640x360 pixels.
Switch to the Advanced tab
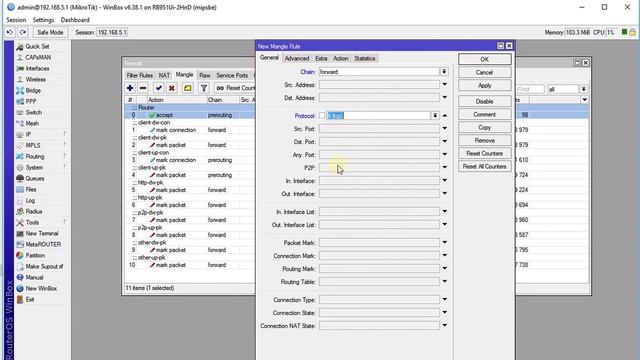tap(297, 59)
